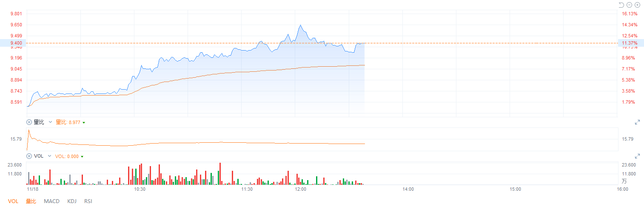Click the 量比: 8.977 value label
644x209 pixels.
tap(68, 122)
